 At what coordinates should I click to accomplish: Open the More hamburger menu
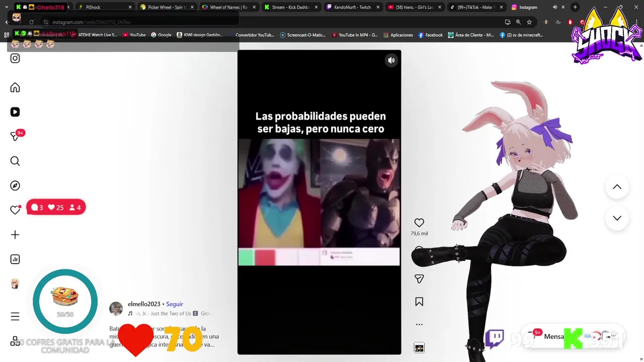click(x=15, y=316)
